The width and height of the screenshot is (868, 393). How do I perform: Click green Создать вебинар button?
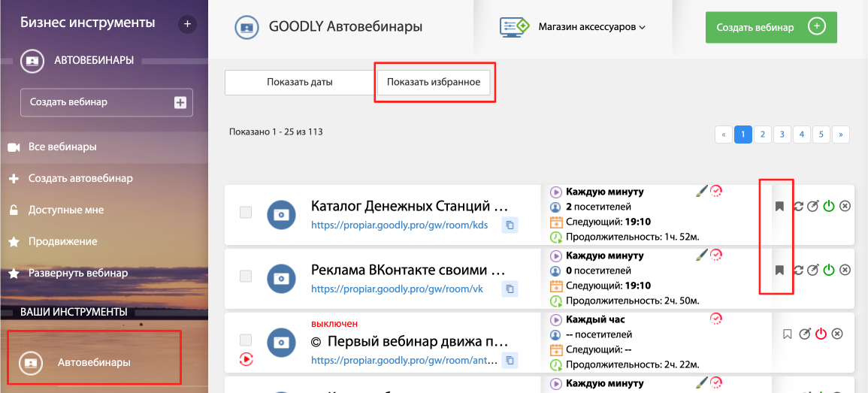tap(771, 27)
